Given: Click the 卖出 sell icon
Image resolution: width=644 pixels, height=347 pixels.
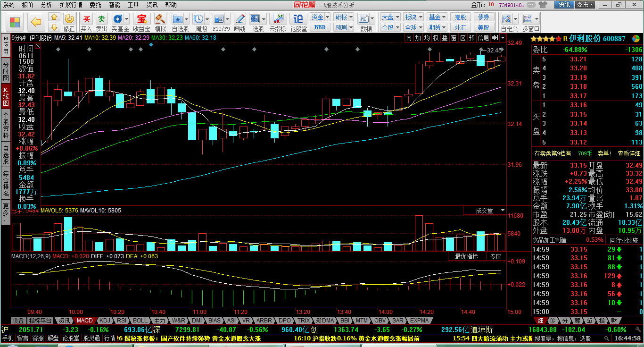Looking at the screenshot, I should (101, 19).
